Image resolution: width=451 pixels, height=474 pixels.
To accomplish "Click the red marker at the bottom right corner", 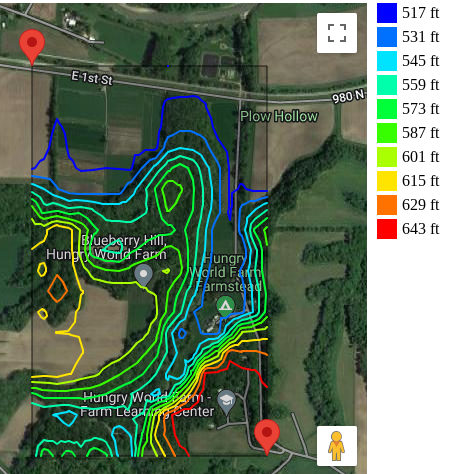I will coord(267,437).
